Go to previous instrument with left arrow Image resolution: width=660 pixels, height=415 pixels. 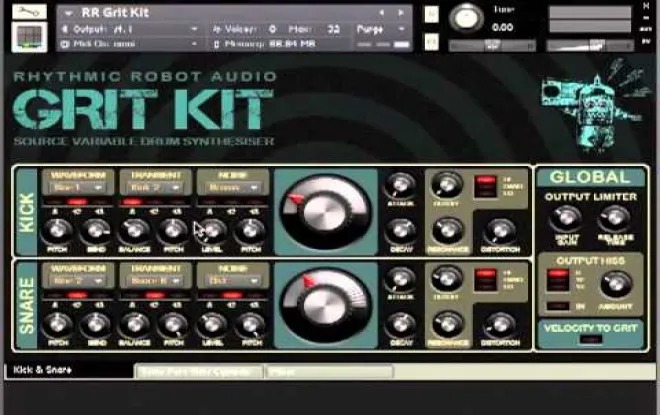click(x=381, y=13)
